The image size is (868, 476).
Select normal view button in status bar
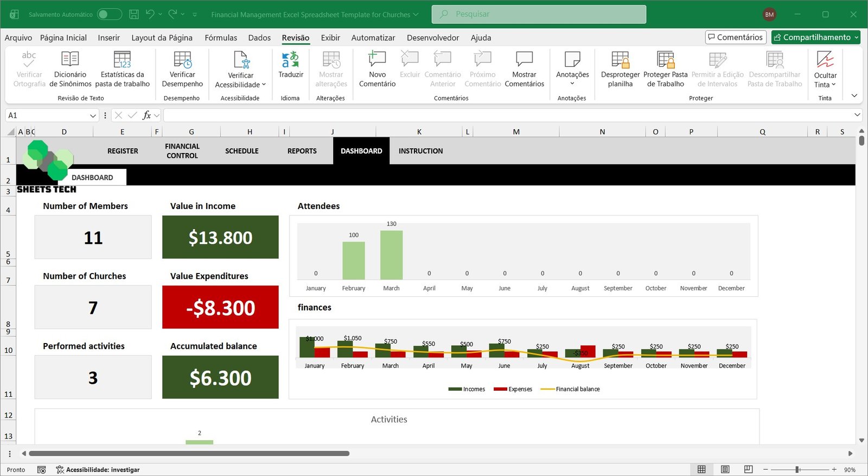coord(701,469)
